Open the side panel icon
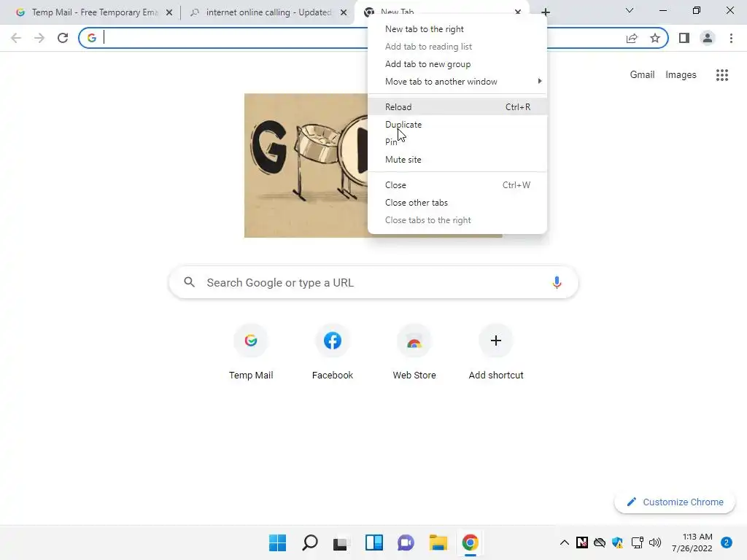The height and width of the screenshot is (560, 747). (684, 38)
